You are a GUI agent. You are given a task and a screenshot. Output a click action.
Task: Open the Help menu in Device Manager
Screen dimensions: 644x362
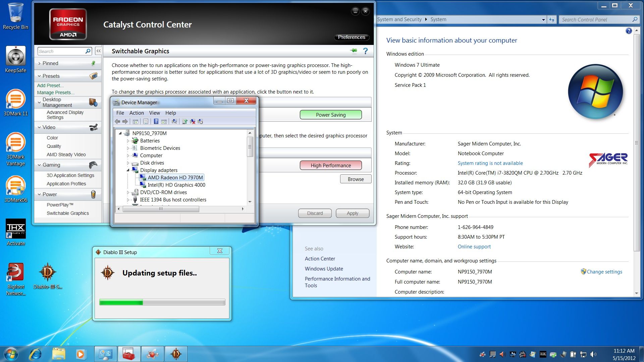pyautogui.click(x=170, y=113)
